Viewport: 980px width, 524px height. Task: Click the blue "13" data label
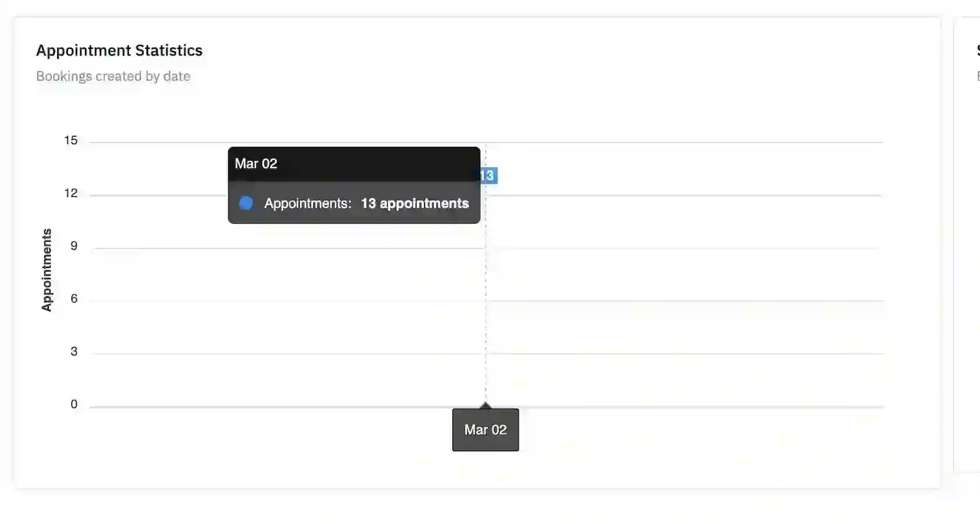click(x=488, y=175)
